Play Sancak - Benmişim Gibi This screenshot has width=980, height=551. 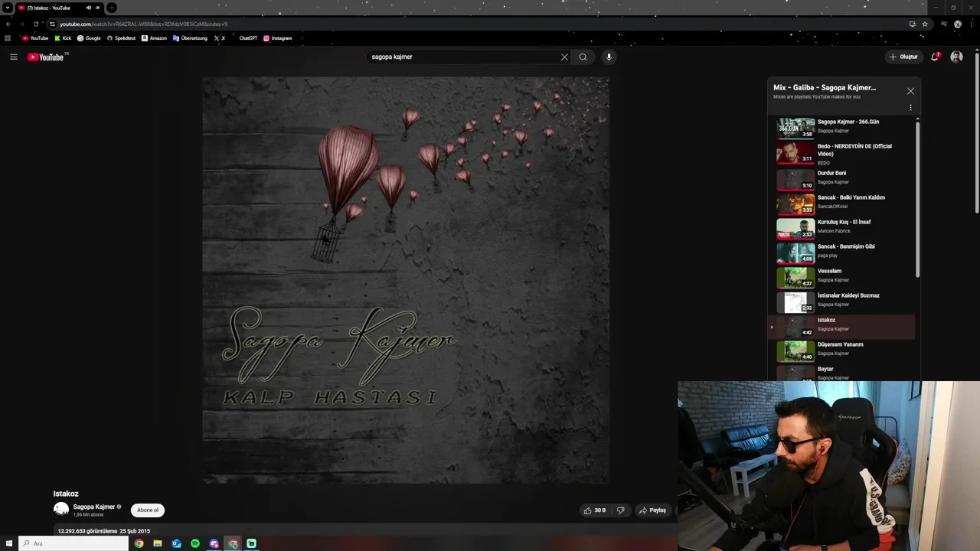click(x=845, y=246)
